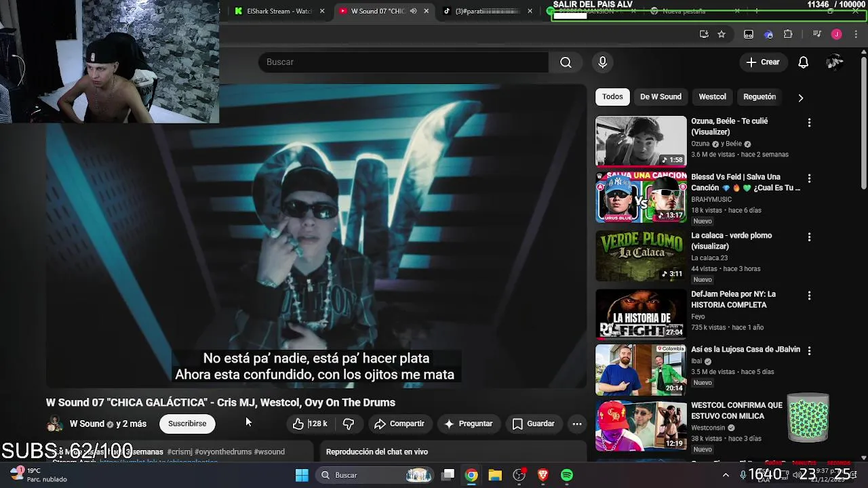
Task: Click the install/cast icon in address bar
Action: coord(704,34)
